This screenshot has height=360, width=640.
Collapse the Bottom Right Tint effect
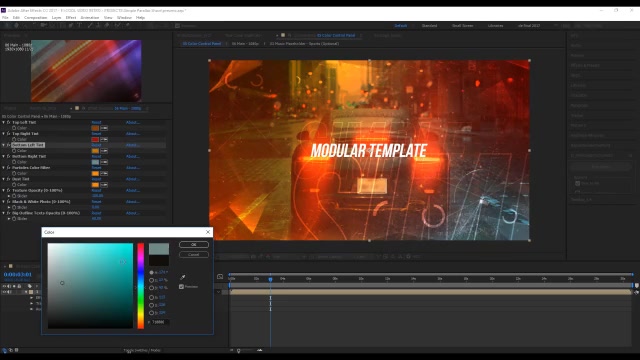(4, 156)
